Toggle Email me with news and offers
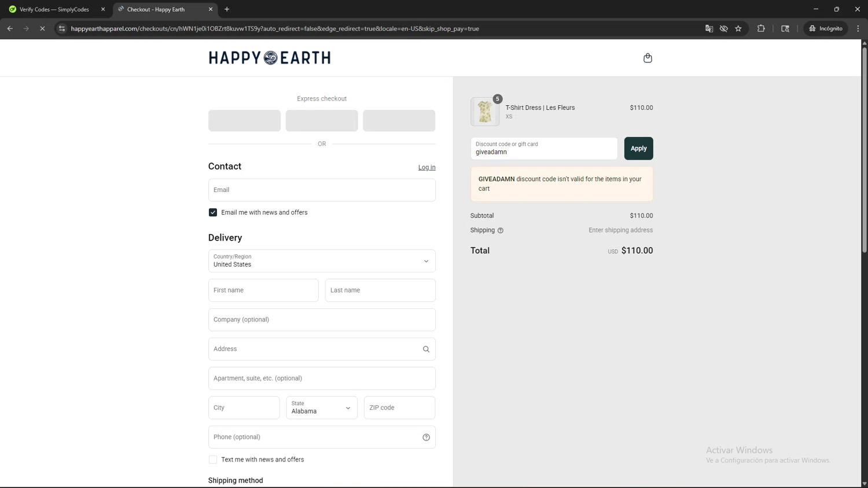This screenshot has width=868, height=488. 213,213
